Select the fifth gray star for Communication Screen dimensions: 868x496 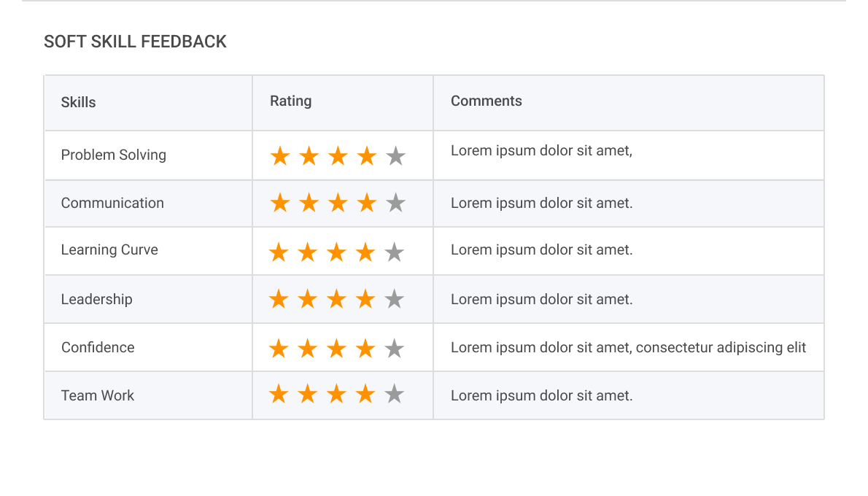coord(395,203)
